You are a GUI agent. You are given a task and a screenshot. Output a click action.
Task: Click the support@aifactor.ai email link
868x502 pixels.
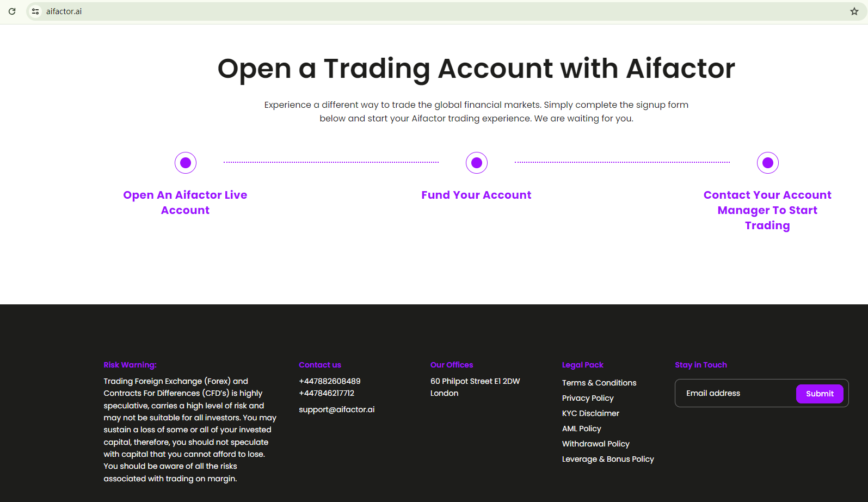pyautogui.click(x=337, y=409)
